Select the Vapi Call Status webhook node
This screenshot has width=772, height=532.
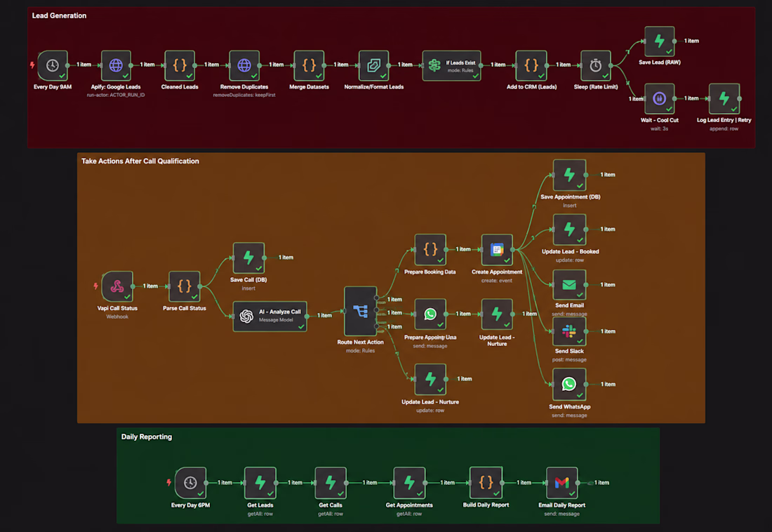coord(117,286)
